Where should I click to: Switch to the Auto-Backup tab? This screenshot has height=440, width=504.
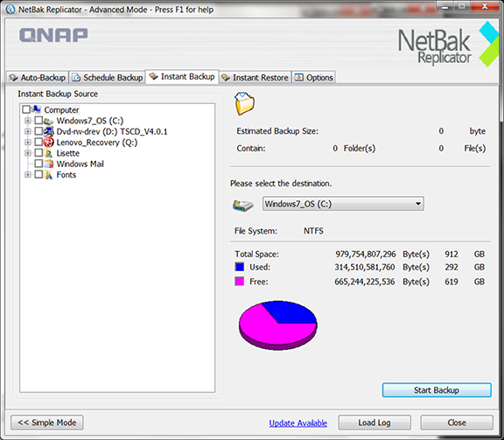38,78
